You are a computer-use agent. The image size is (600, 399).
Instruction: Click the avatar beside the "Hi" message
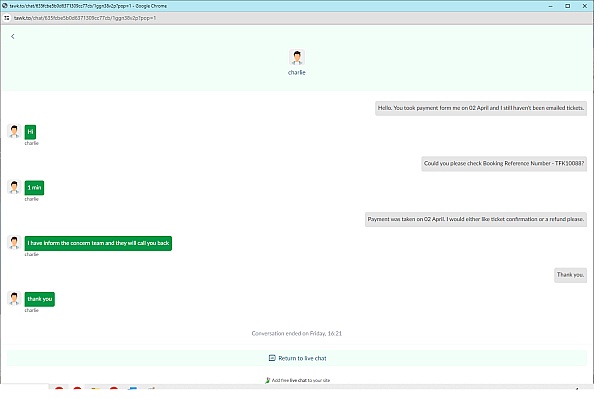click(x=14, y=131)
